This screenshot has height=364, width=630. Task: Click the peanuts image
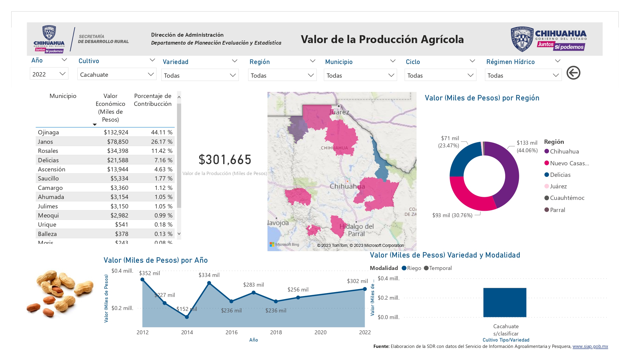tap(60, 294)
